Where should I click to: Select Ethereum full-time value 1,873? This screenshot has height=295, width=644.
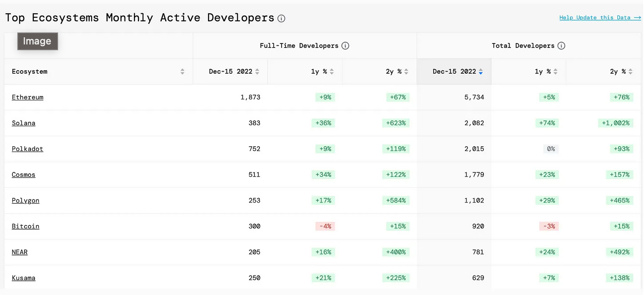[x=251, y=97]
